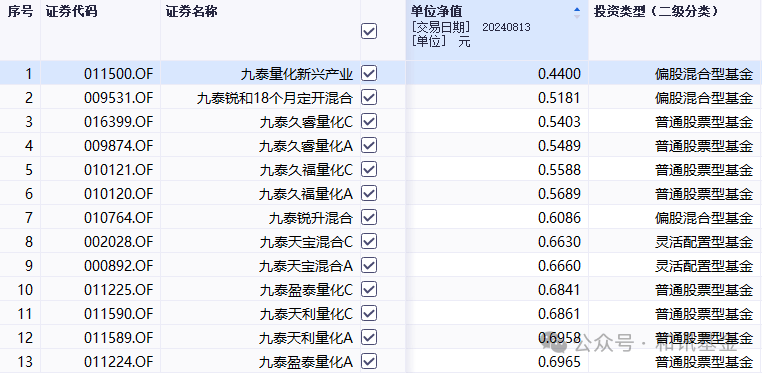Toggle checkbox for 九泰久睿量化A
The height and width of the screenshot is (373, 762).
pos(369,146)
